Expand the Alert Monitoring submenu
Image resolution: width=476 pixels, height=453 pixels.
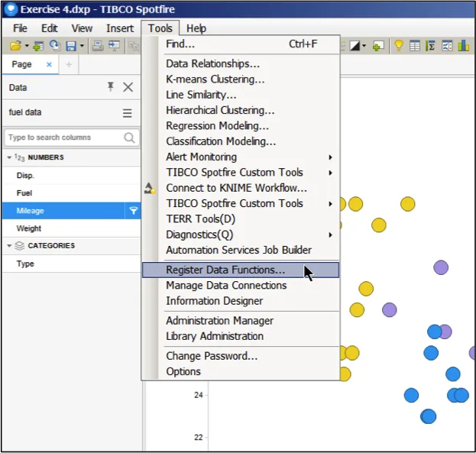coord(241,157)
